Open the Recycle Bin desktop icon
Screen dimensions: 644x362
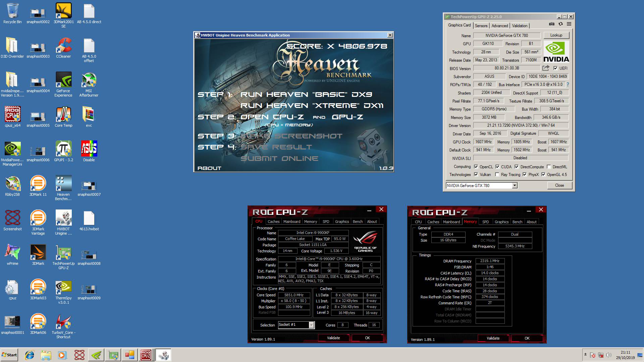coord(12,13)
